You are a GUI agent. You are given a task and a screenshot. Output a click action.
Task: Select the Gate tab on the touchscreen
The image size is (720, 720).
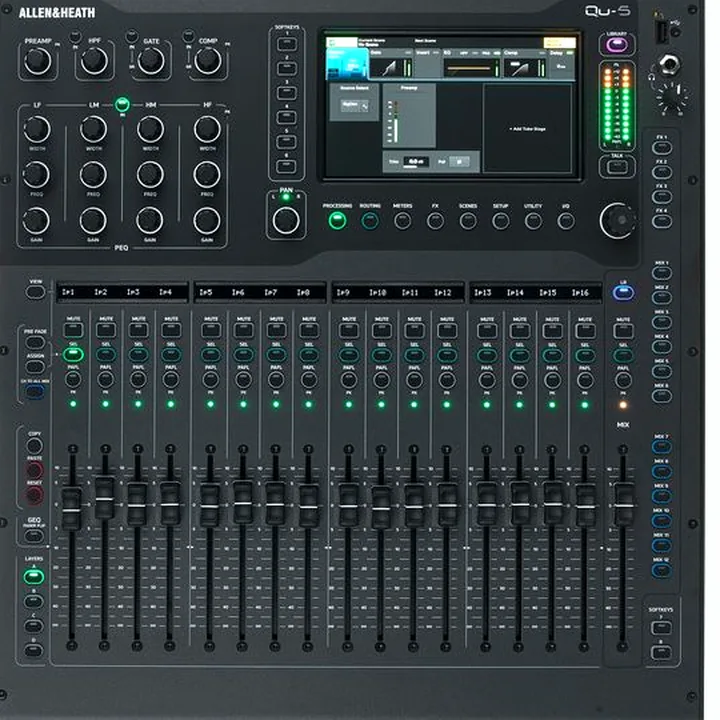[x=391, y=64]
